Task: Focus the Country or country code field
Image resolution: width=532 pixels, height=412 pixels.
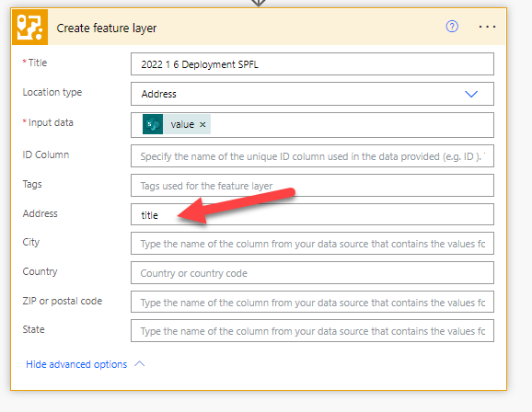Action: point(312,273)
